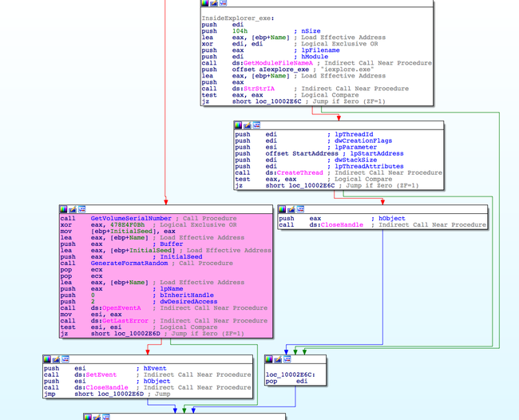The width and height of the screenshot is (519, 420).
Task: Click the pencil icon on the SetEvent block
Action: coord(56,359)
